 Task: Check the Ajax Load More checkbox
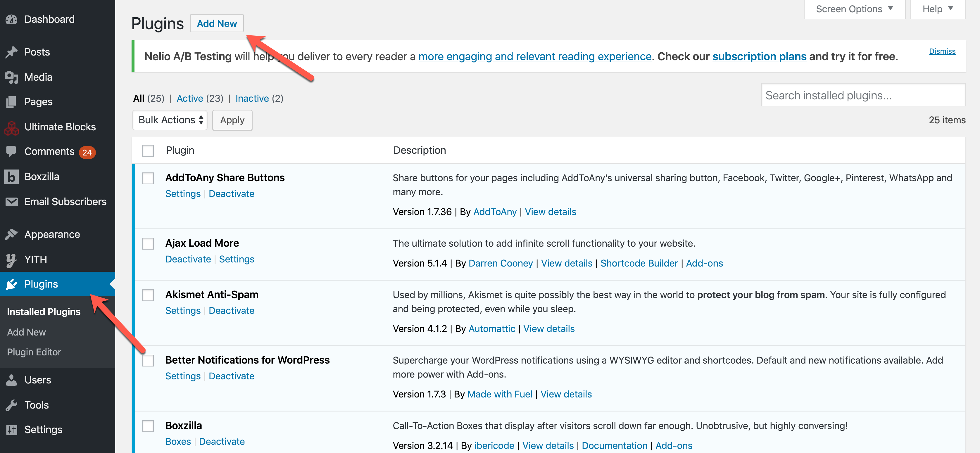pyautogui.click(x=148, y=244)
